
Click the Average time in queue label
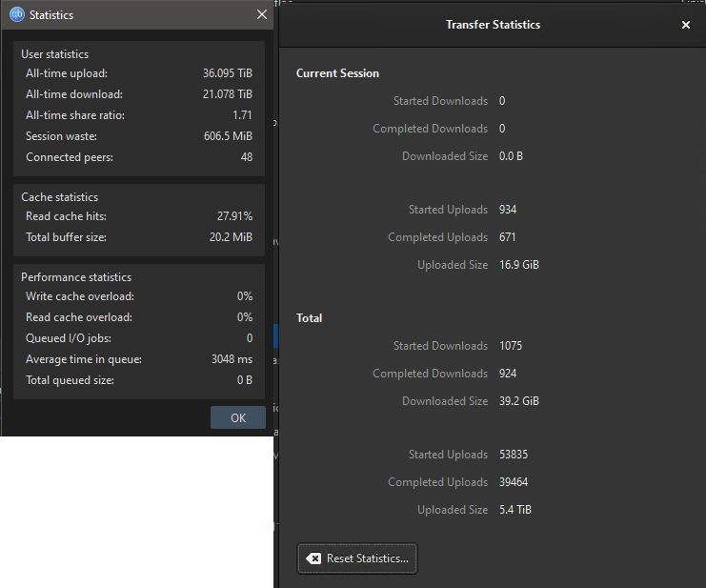(84, 359)
